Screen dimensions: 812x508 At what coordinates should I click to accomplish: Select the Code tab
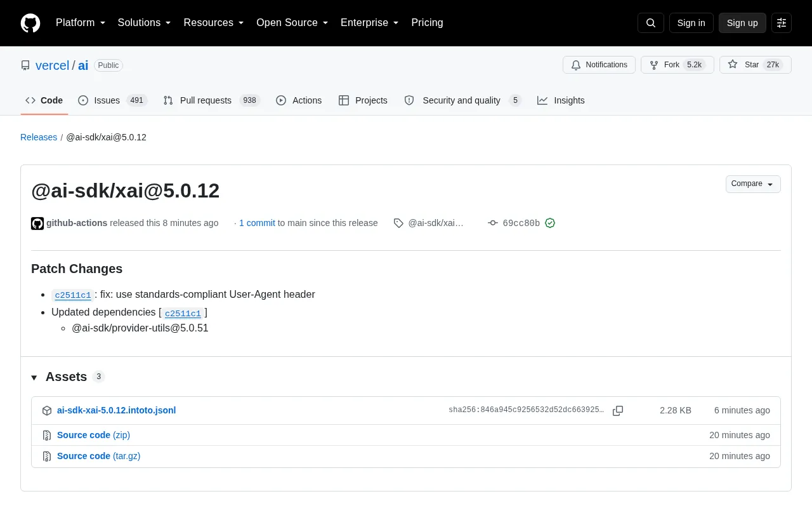coord(44,100)
